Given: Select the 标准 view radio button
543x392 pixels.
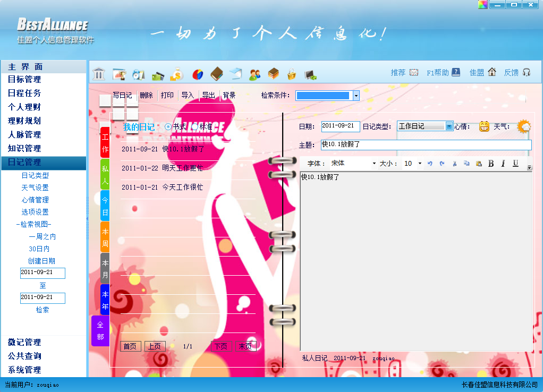Looking at the screenshot, I should (195, 127).
